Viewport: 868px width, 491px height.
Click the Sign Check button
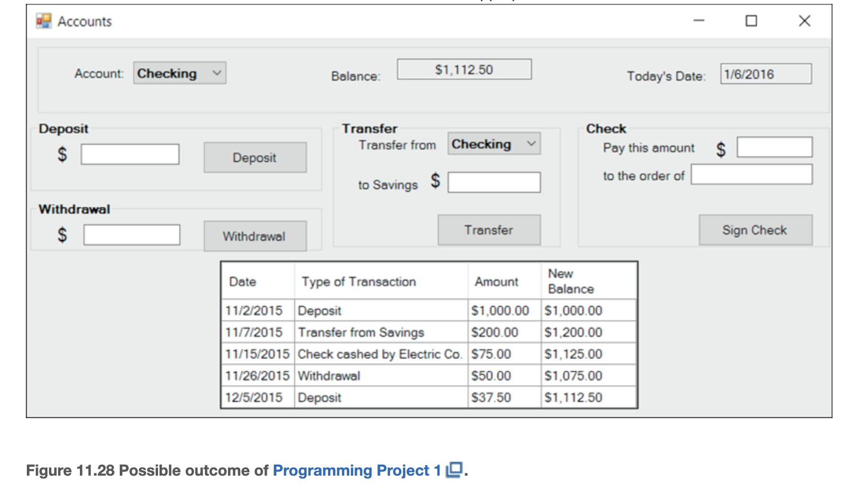[x=755, y=230]
